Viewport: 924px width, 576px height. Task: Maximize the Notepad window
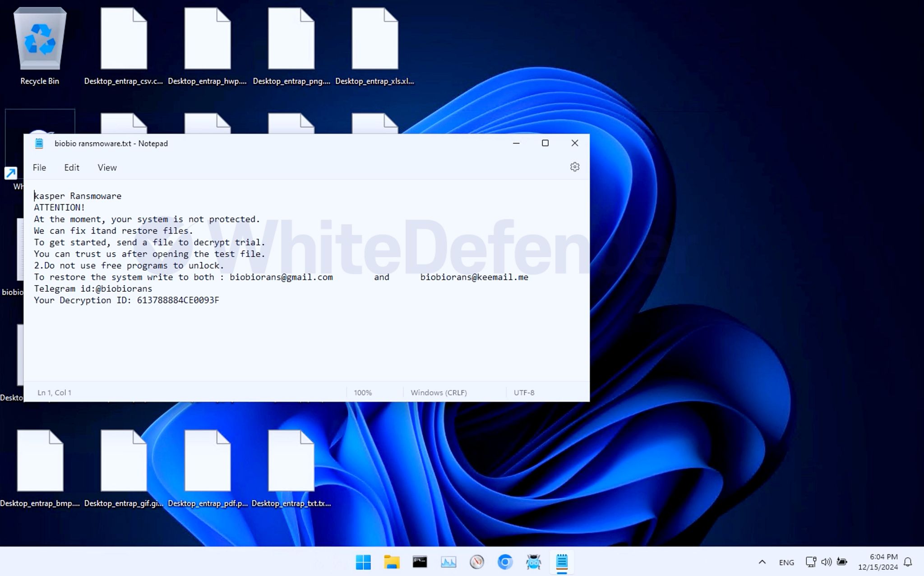tap(545, 143)
